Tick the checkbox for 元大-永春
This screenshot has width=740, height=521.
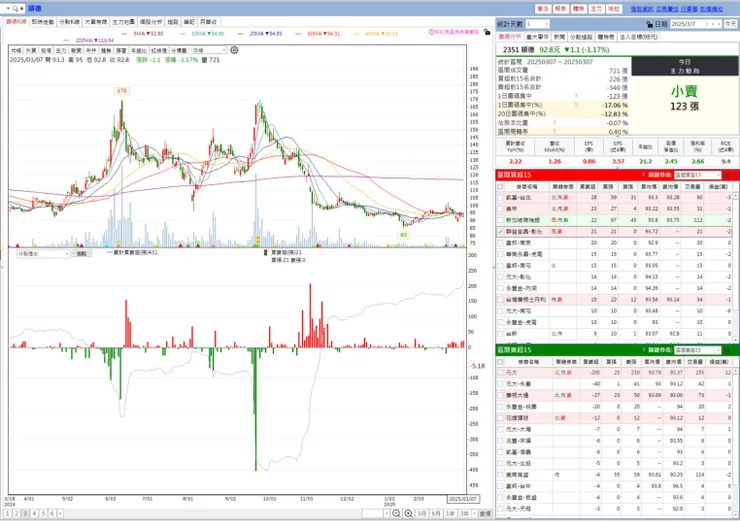point(500,384)
